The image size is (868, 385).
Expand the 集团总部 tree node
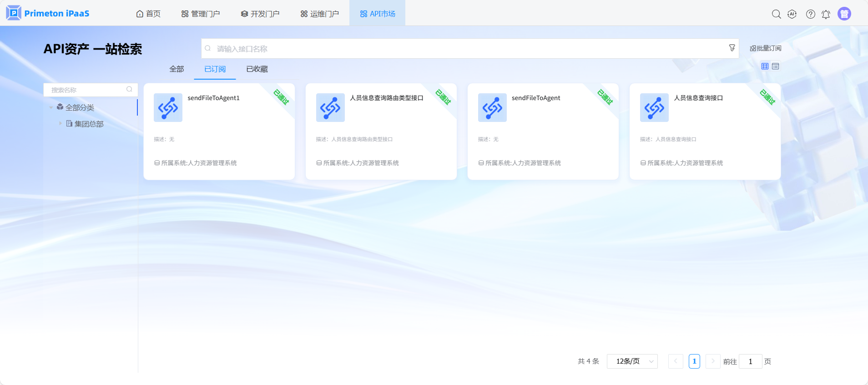(x=60, y=123)
